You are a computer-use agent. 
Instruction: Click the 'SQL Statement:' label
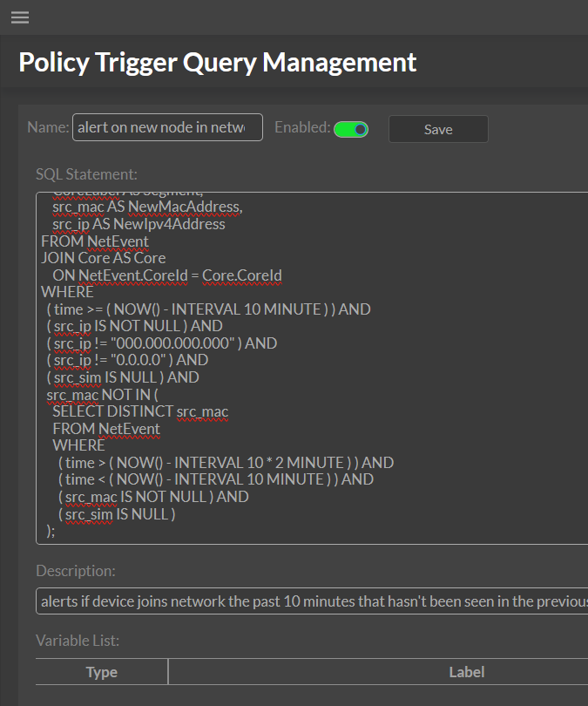tap(86, 174)
